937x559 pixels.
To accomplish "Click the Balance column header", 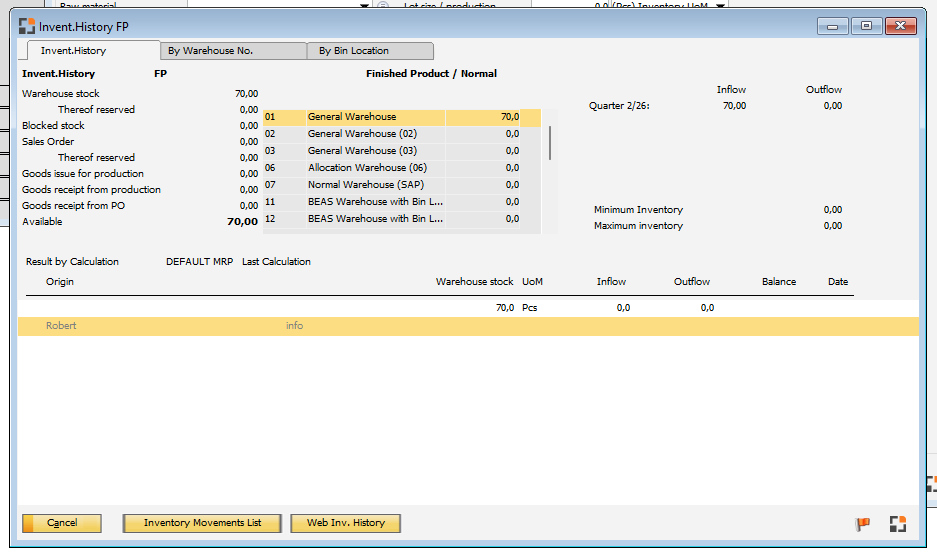I will tap(779, 282).
